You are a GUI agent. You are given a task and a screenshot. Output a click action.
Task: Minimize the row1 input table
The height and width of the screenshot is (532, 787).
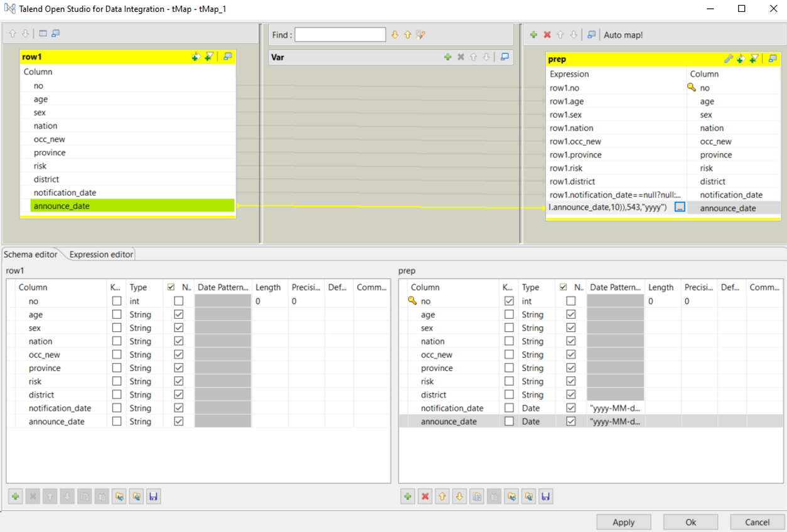[228, 56]
